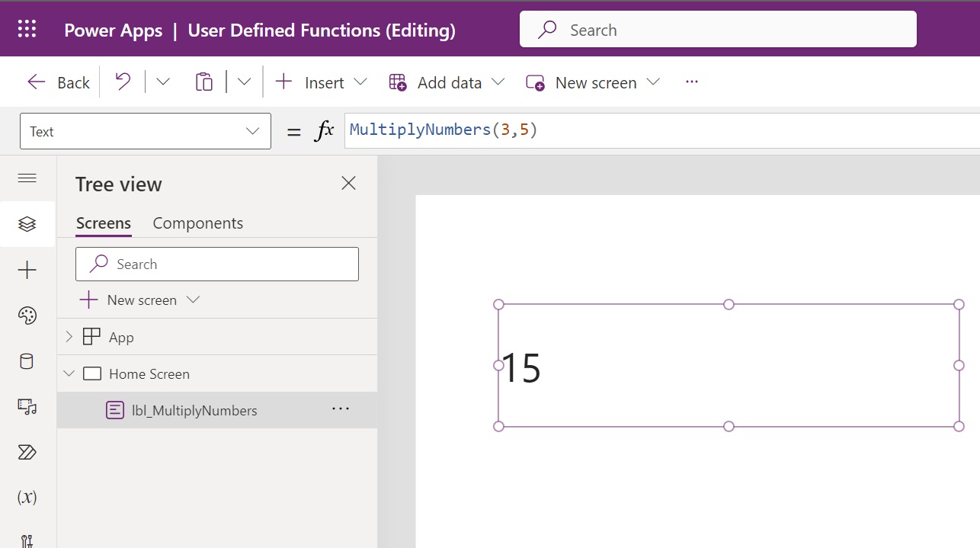Select the lbl_MultiplyNumbers label in tree

pyautogui.click(x=193, y=410)
